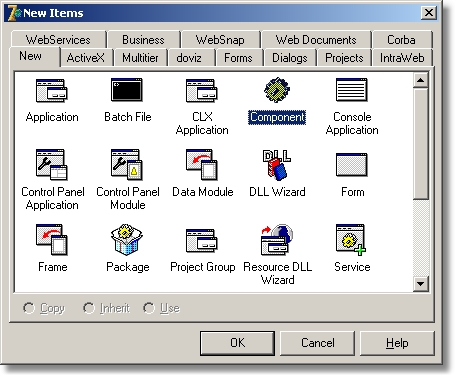The width and height of the screenshot is (455, 377).
Task: Choose the DLL Wizard icon
Action: 277,165
